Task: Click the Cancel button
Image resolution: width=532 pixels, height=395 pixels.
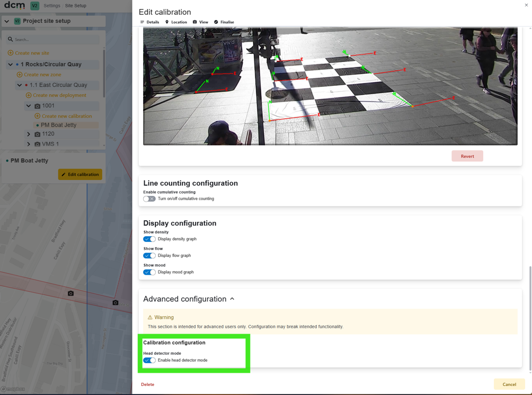Action: (509, 384)
